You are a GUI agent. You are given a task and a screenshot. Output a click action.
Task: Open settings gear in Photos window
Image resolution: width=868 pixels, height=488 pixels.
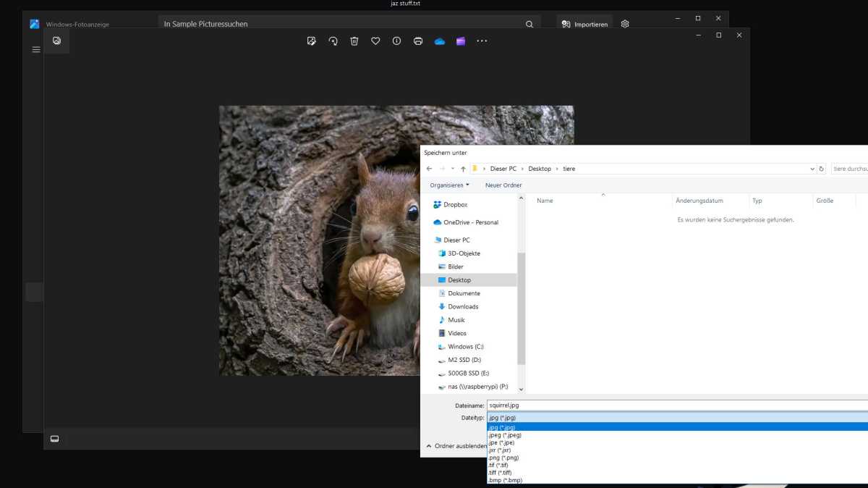[x=625, y=24]
